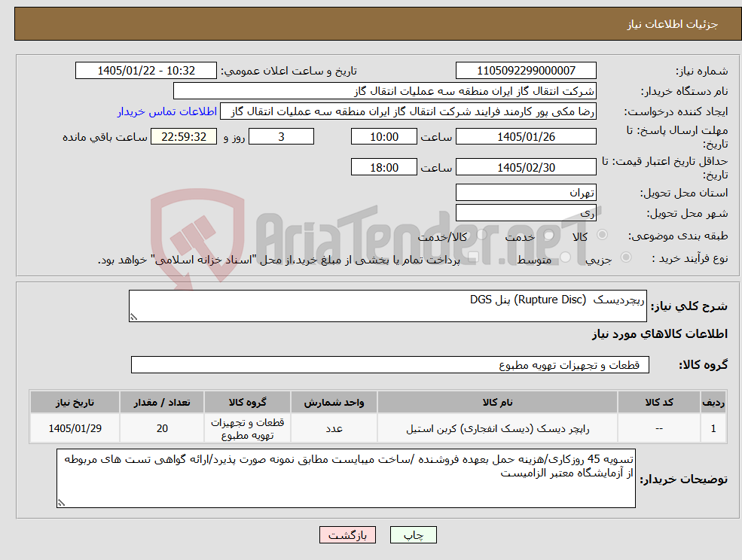742x560 pixels.
Task: Click the delivery province field تهران
Action: (x=526, y=193)
